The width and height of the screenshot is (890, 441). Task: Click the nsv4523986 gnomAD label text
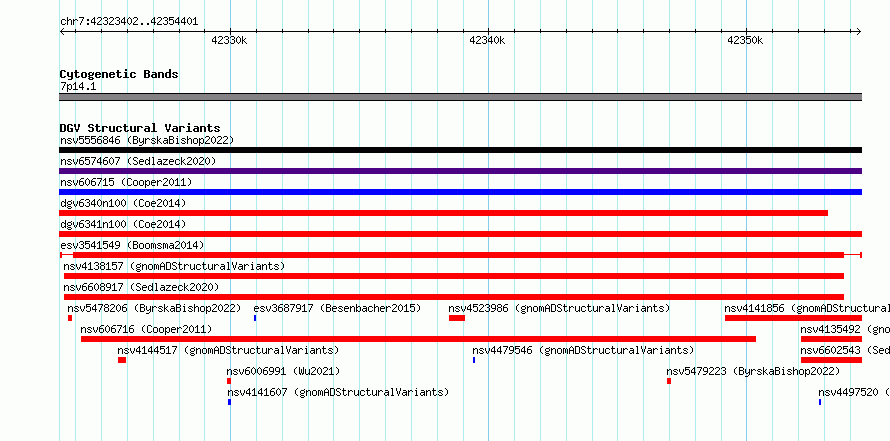click(x=559, y=308)
